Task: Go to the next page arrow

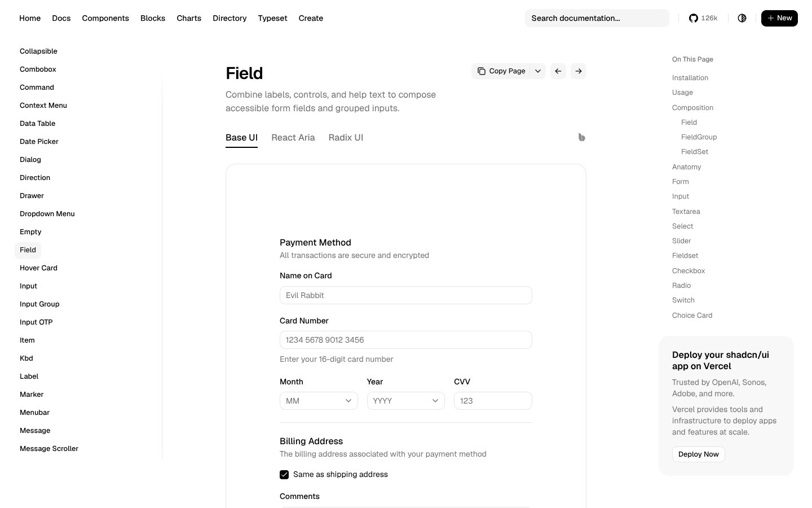Action: tap(579, 71)
